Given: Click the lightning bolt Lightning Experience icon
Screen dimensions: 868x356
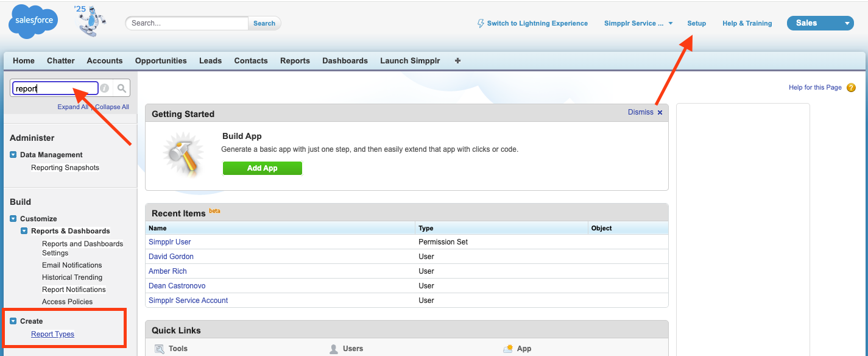Looking at the screenshot, I should tap(481, 23).
